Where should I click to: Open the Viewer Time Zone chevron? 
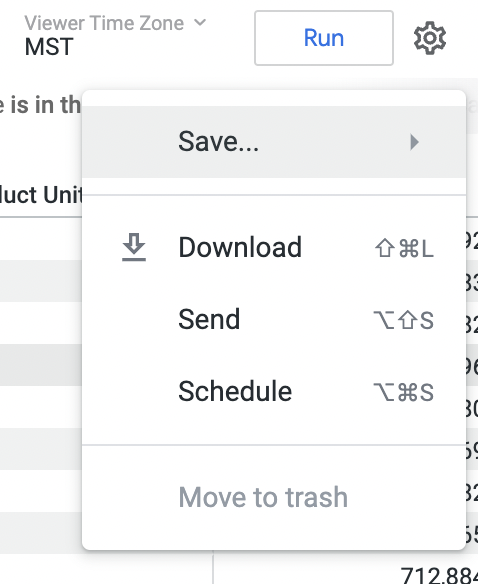(x=200, y=23)
